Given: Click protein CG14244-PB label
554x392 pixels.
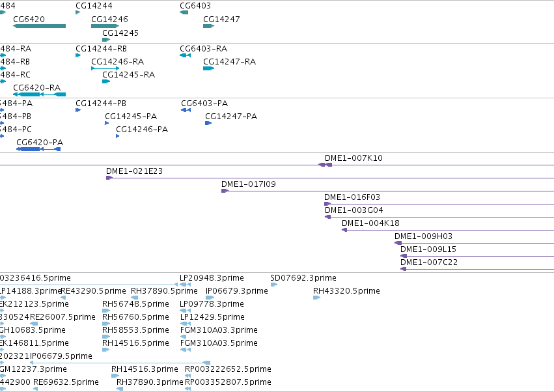Looking at the screenshot, I should pos(101,104).
